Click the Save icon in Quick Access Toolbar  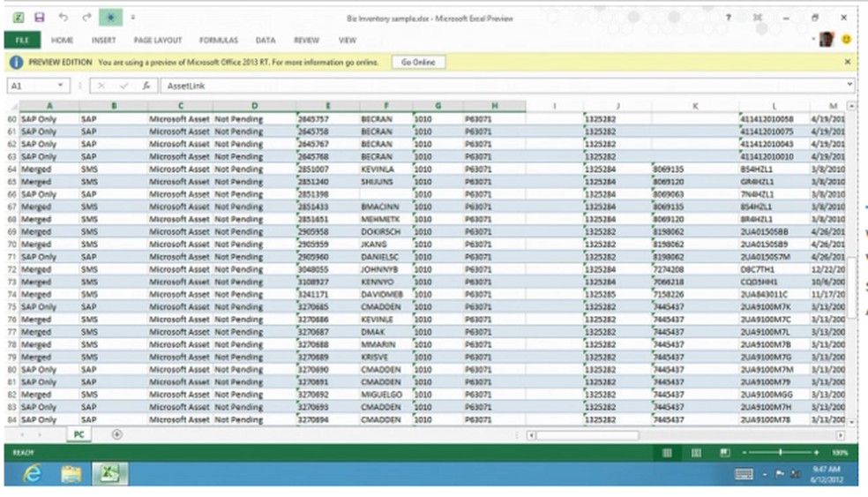[39, 17]
